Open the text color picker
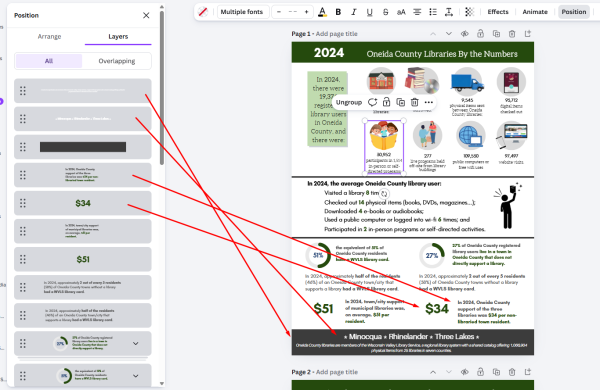 tap(322, 12)
